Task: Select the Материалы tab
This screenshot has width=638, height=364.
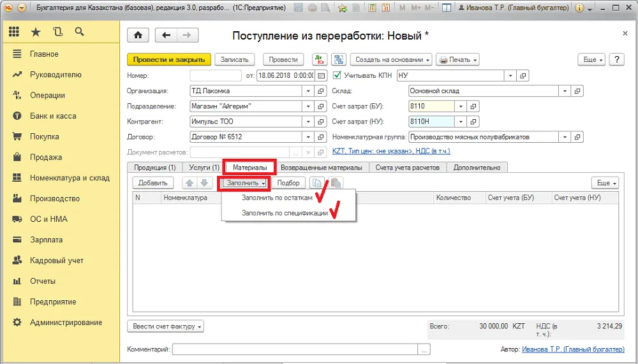Action: (250, 168)
